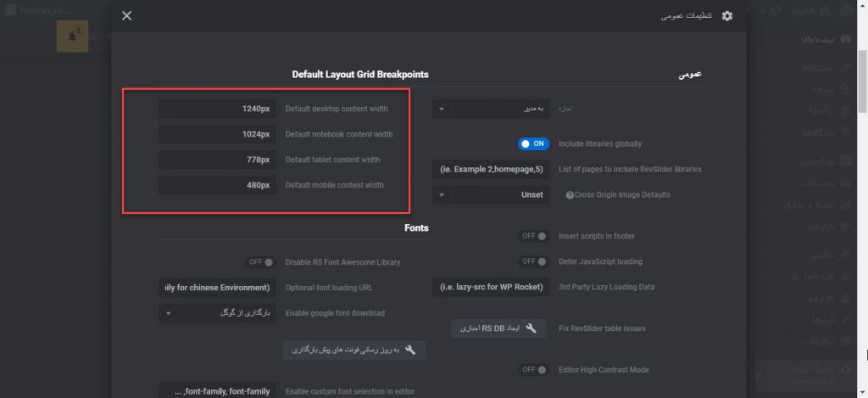
Task: Click the forced RS DB creation button
Action: (498, 328)
